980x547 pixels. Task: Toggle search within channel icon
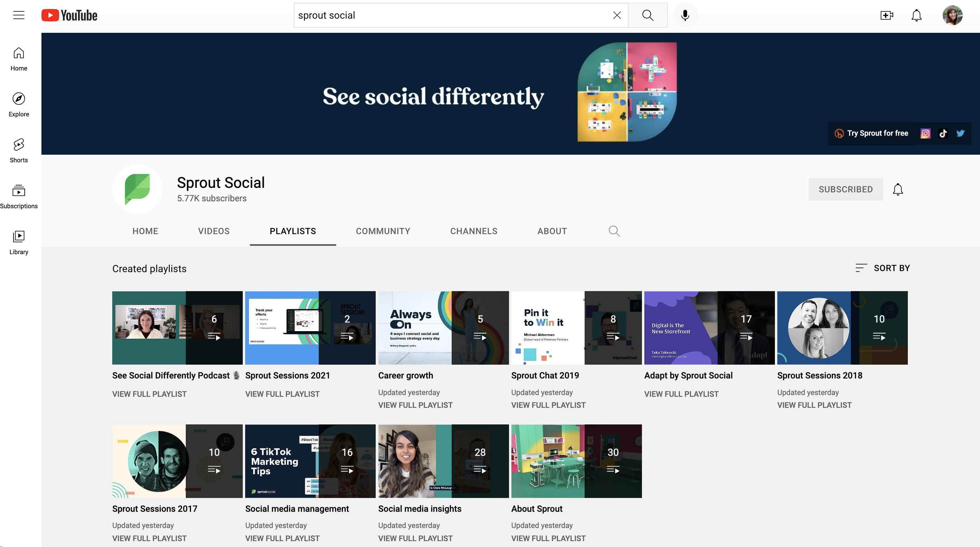(614, 231)
